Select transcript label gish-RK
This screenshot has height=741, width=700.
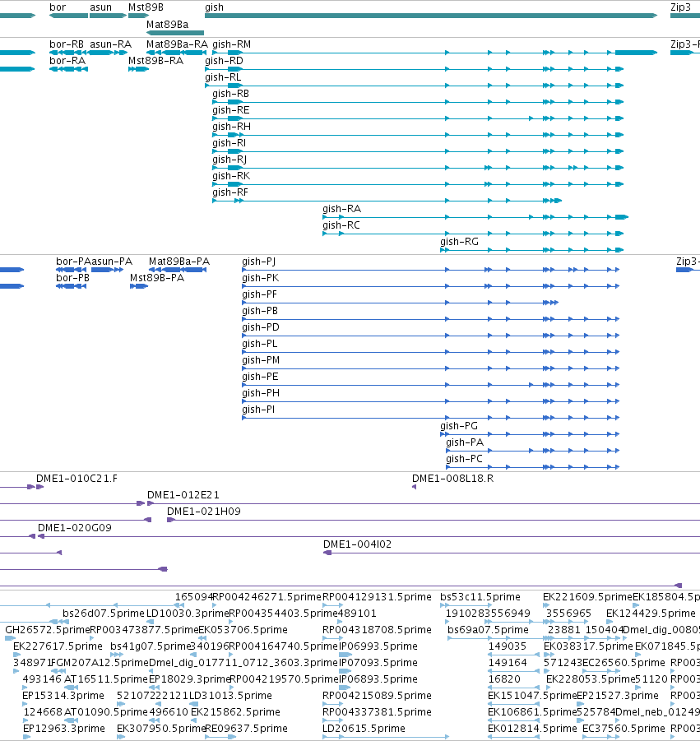point(231,176)
